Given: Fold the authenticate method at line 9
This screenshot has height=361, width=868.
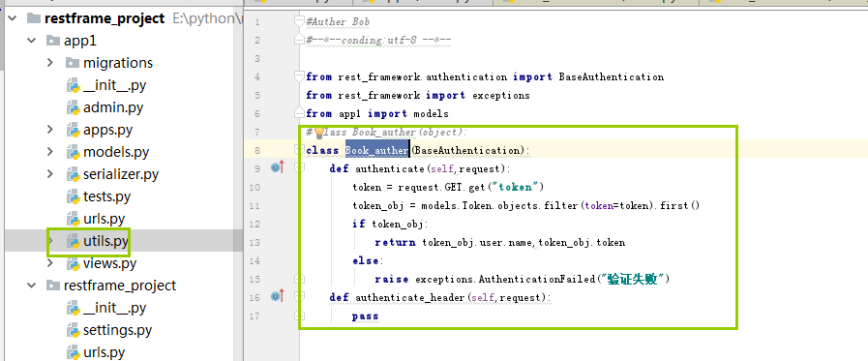Looking at the screenshot, I should point(299,167).
